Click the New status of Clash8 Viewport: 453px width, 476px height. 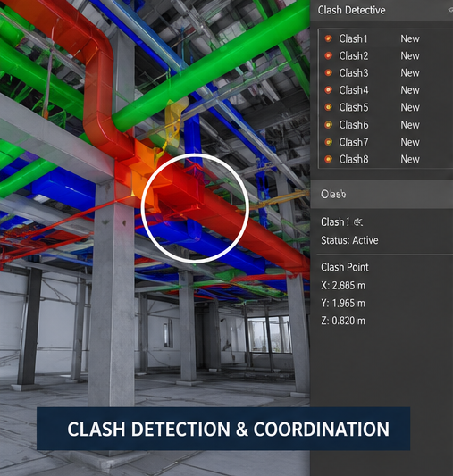pos(410,159)
